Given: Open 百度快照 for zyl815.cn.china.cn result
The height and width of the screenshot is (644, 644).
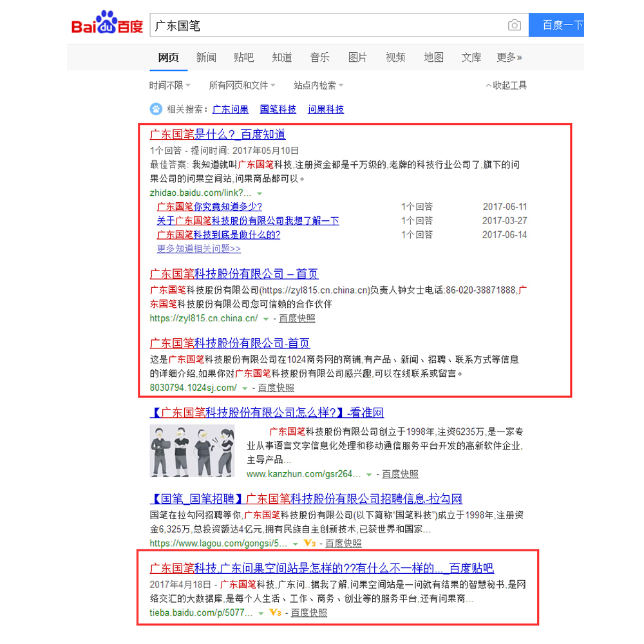Looking at the screenshot, I should pyautogui.click(x=297, y=318).
